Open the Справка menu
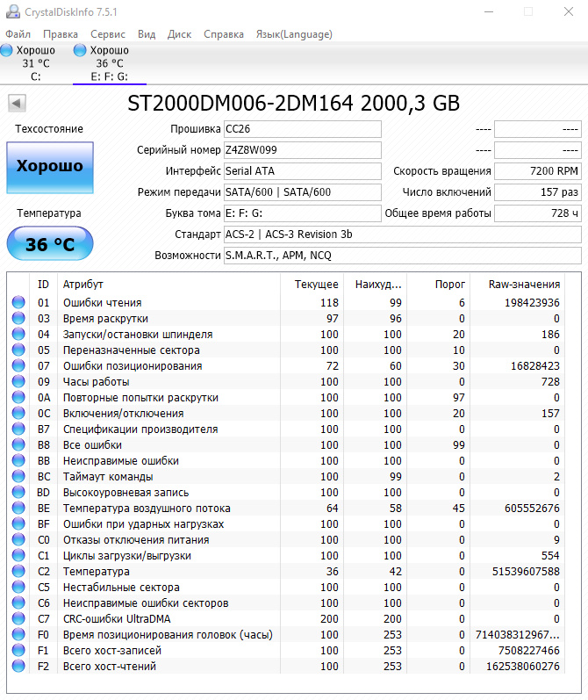The width and height of the screenshot is (588, 700). pos(224,34)
